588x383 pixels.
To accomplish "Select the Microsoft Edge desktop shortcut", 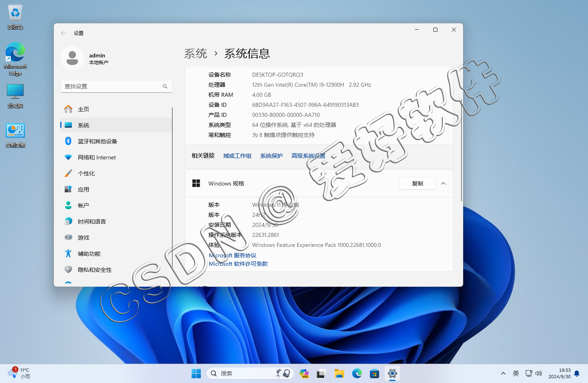I will [x=15, y=59].
